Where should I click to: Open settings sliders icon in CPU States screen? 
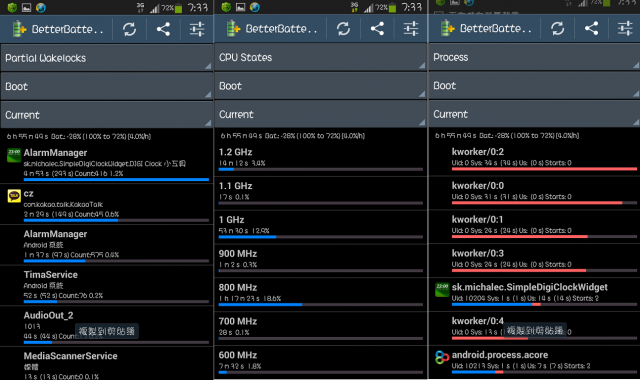pos(411,29)
